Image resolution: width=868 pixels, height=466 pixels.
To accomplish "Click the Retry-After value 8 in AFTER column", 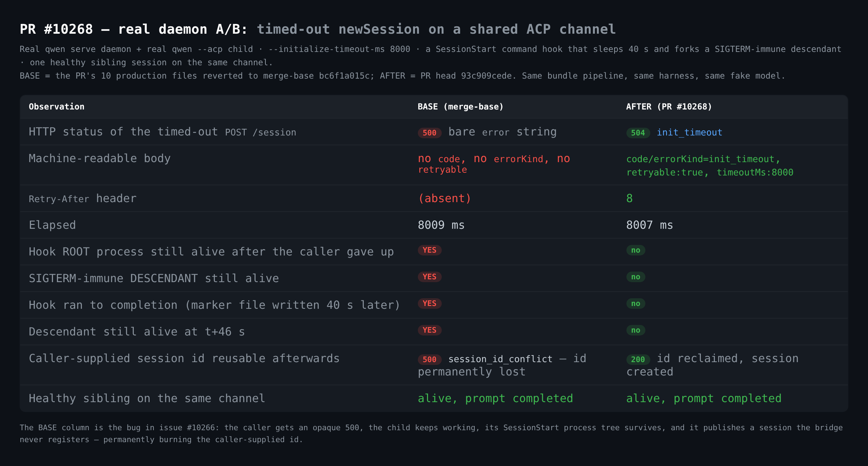I will pos(630,198).
